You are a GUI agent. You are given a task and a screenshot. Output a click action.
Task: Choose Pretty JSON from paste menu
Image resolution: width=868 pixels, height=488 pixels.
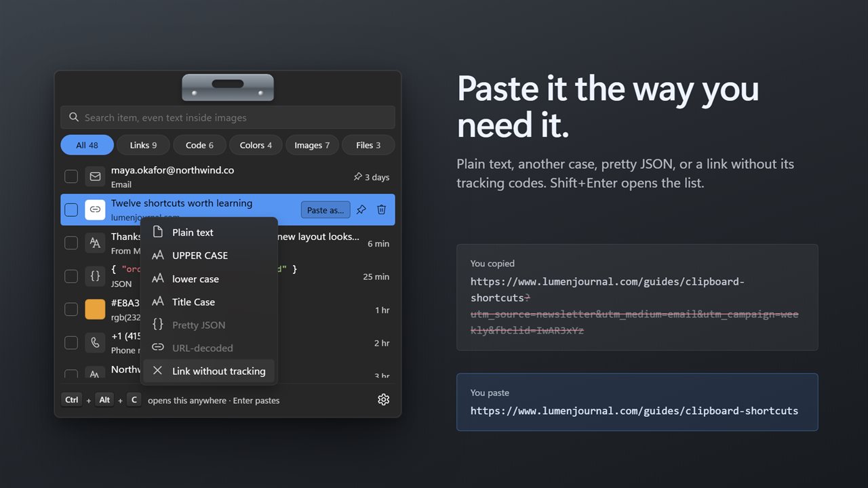pos(209,325)
